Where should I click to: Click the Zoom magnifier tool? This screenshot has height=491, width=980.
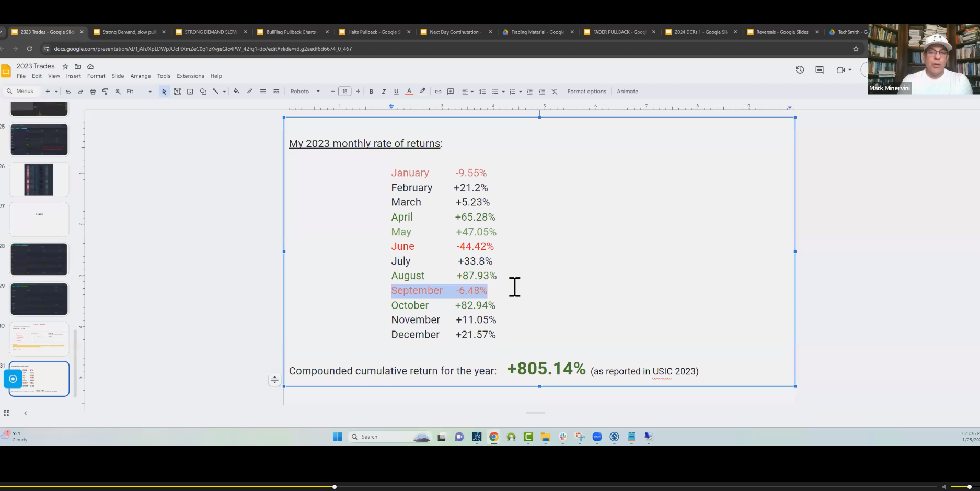point(118,92)
